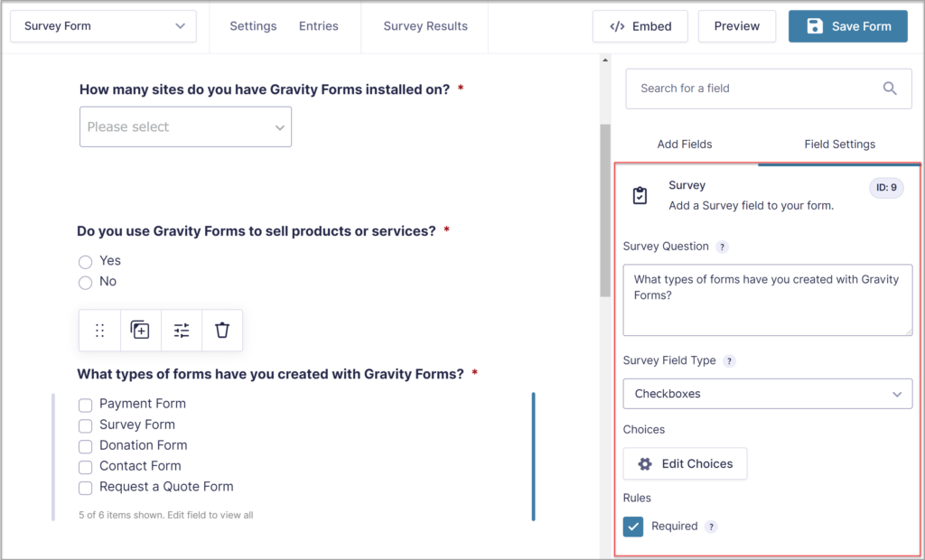The width and height of the screenshot is (925, 560).
Task: Delete the field with the trash icon
Action: (222, 331)
